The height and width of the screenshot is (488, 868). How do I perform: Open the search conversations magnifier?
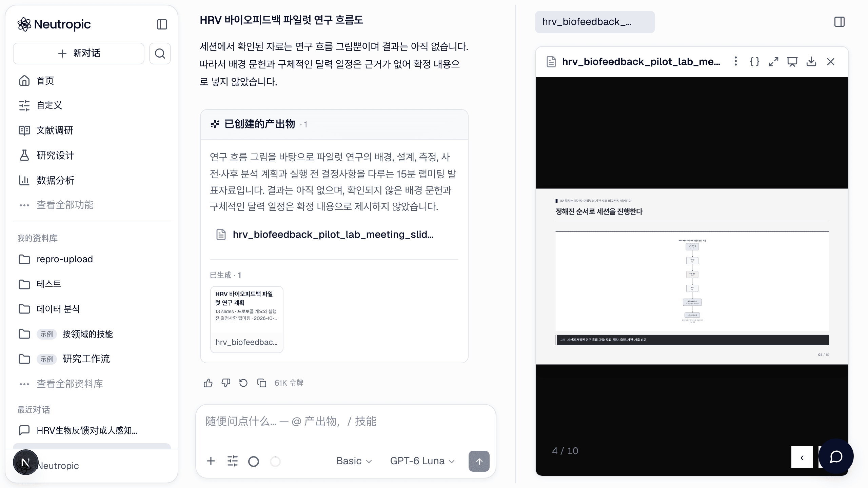tap(160, 54)
